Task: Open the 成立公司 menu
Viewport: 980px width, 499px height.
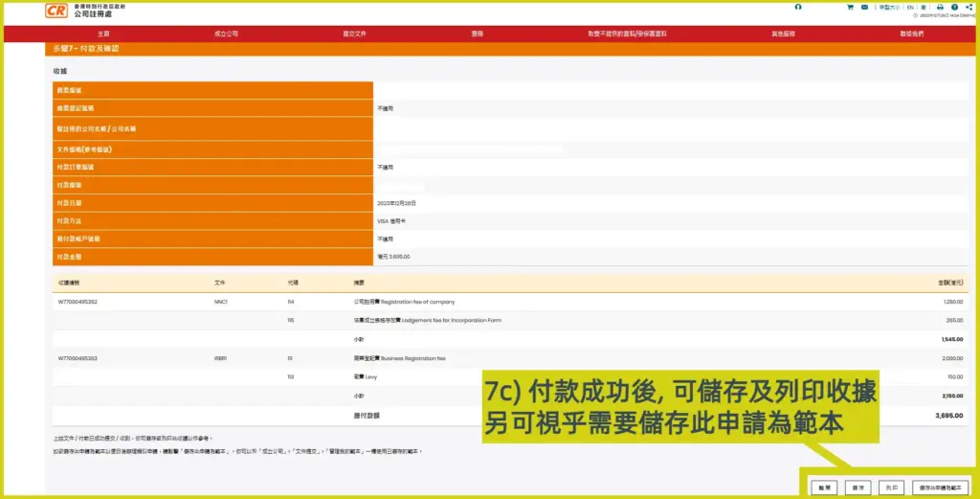Action: coord(226,34)
